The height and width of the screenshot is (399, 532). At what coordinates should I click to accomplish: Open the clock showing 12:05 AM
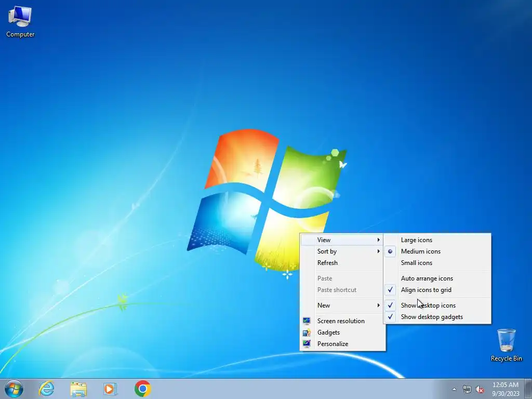[506, 389]
